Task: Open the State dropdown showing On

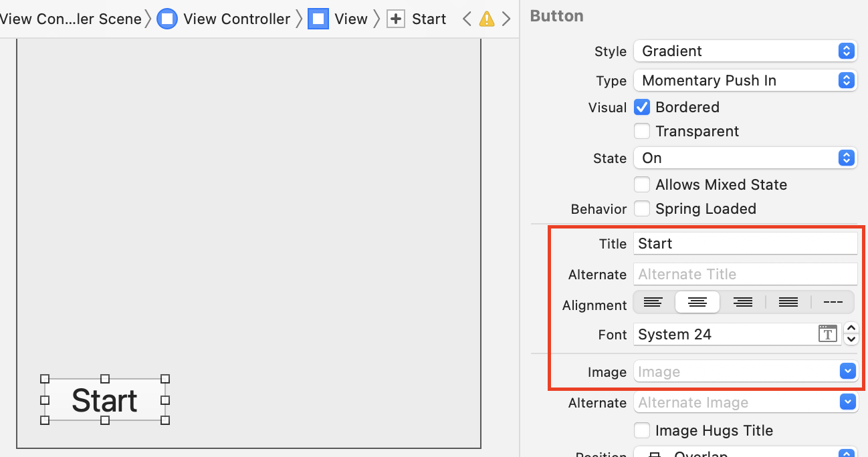Action: [745, 158]
